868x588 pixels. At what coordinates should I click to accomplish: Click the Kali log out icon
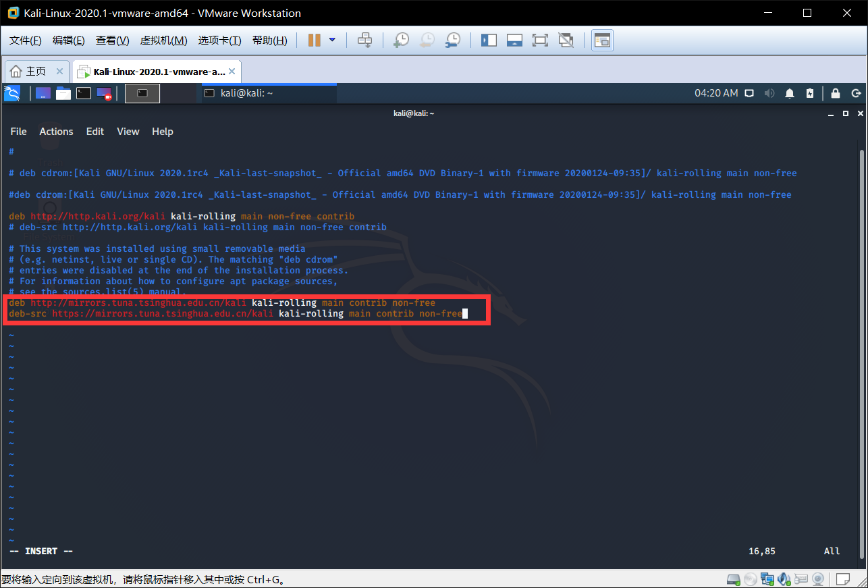pos(856,93)
